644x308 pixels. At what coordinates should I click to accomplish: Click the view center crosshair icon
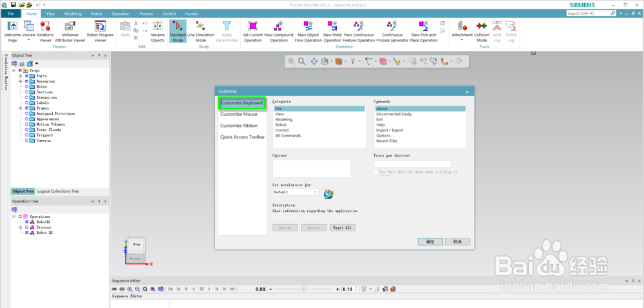(314, 61)
